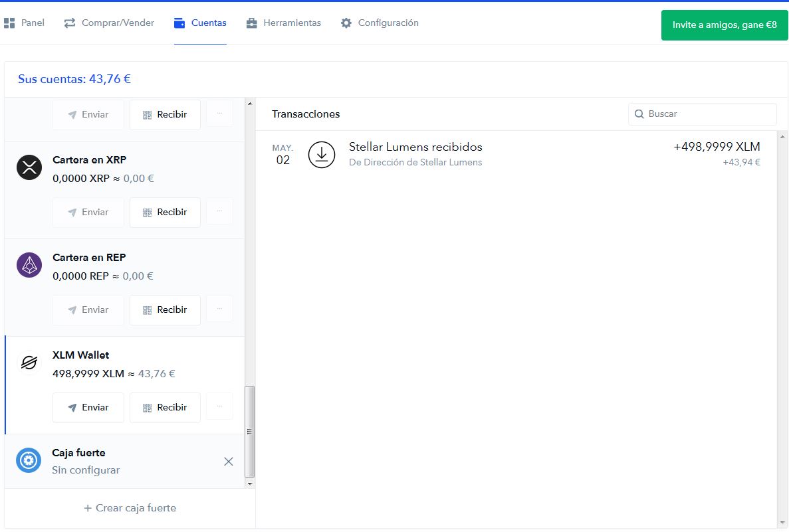Click the accounts list scrollbar down arrow
The height and width of the screenshot is (532, 789).
point(250,484)
